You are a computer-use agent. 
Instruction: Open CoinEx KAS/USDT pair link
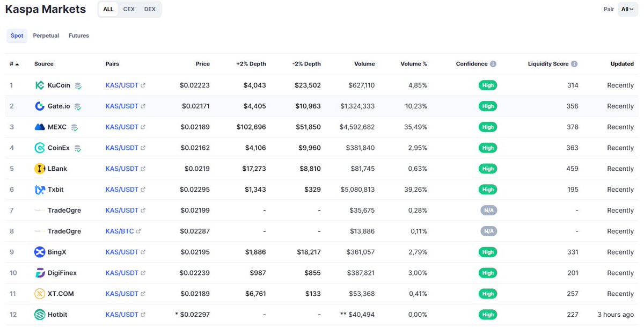[122, 148]
